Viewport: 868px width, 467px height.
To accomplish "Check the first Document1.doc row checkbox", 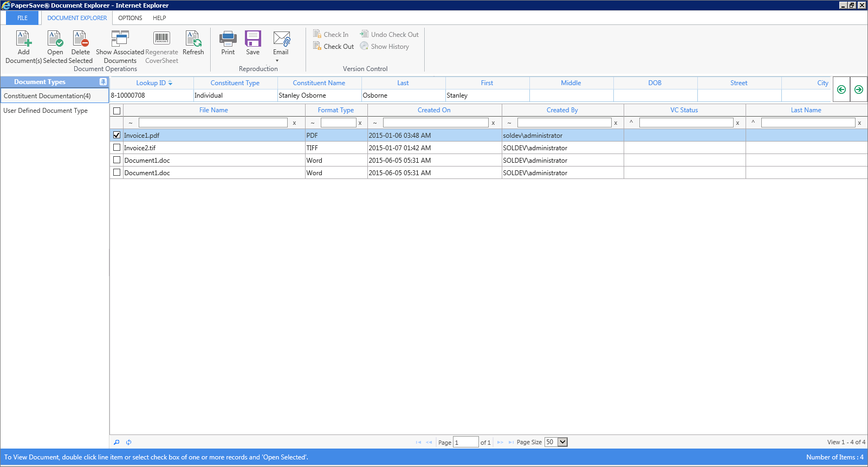I will (x=116, y=160).
